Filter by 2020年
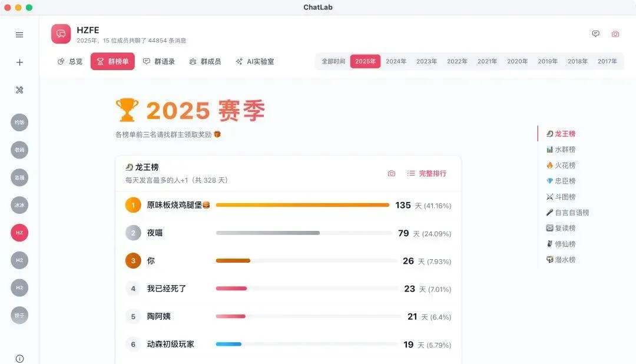The width and height of the screenshot is (636, 364). [x=517, y=61]
